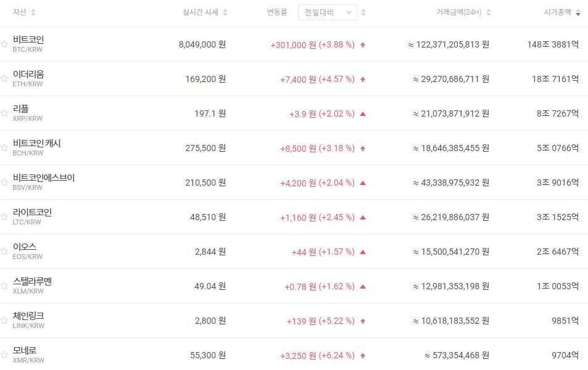
Task: Star the 리플 XRP/KRW row
Action: pyautogui.click(x=4, y=113)
